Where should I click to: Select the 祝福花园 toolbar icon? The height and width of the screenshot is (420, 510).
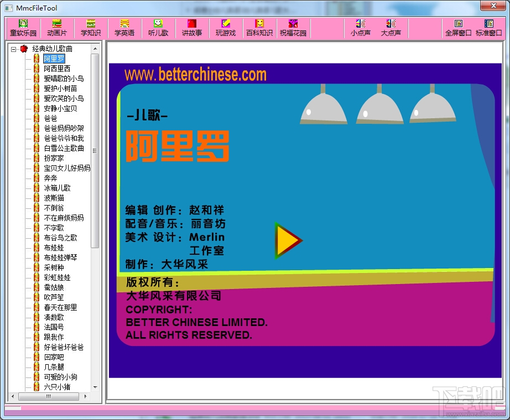293,28
